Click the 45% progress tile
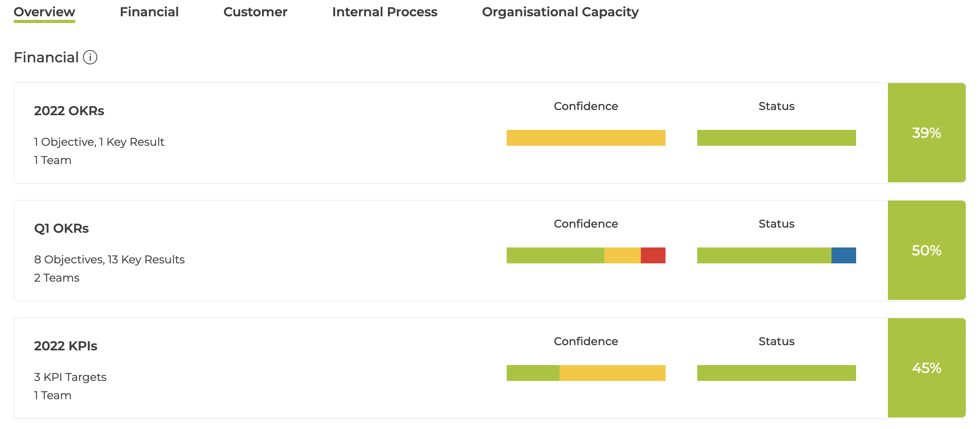This screenshot has width=980, height=429. (927, 368)
